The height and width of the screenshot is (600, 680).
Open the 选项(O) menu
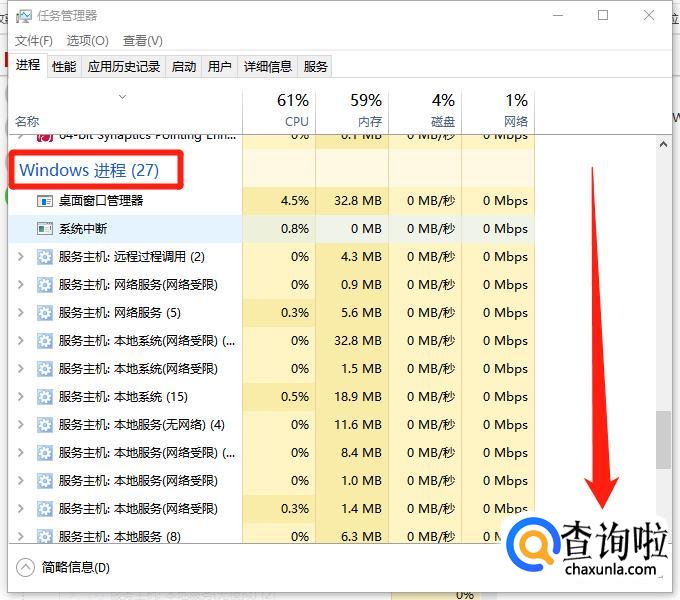[x=88, y=41]
